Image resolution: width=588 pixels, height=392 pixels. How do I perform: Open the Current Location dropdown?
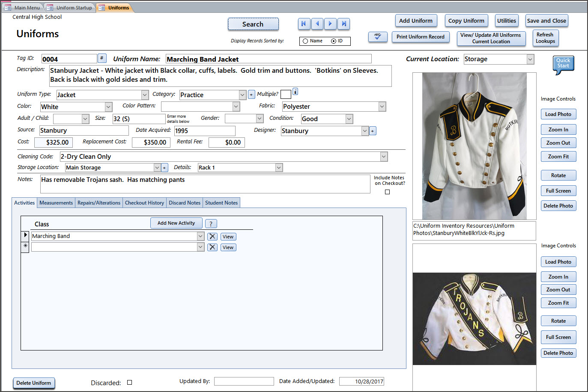click(530, 59)
